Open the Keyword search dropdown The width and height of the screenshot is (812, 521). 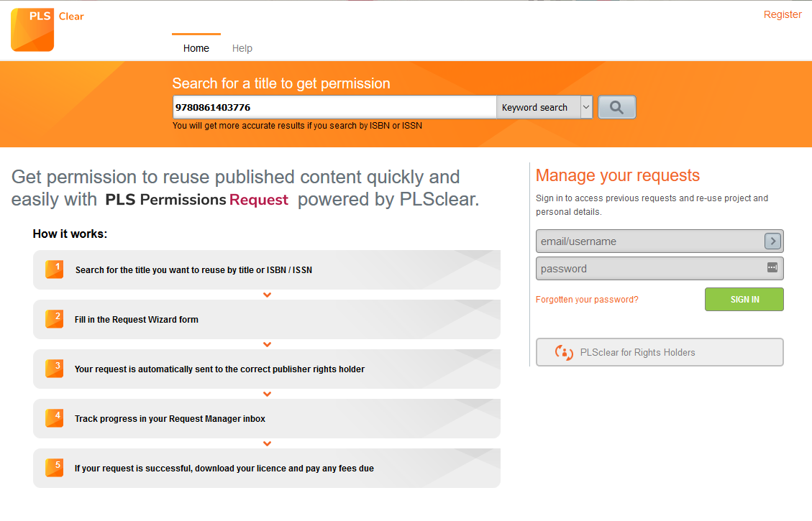(544, 107)
